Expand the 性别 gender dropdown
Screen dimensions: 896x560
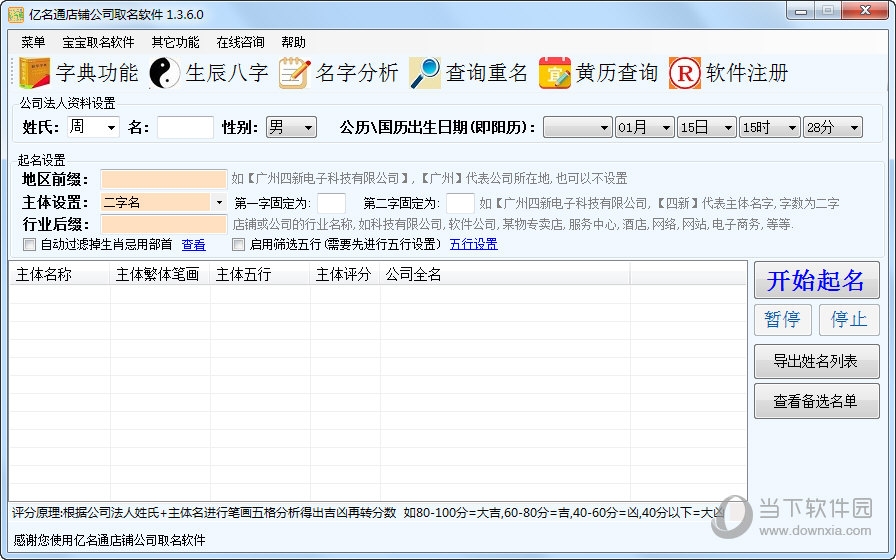tap(309, 127)
